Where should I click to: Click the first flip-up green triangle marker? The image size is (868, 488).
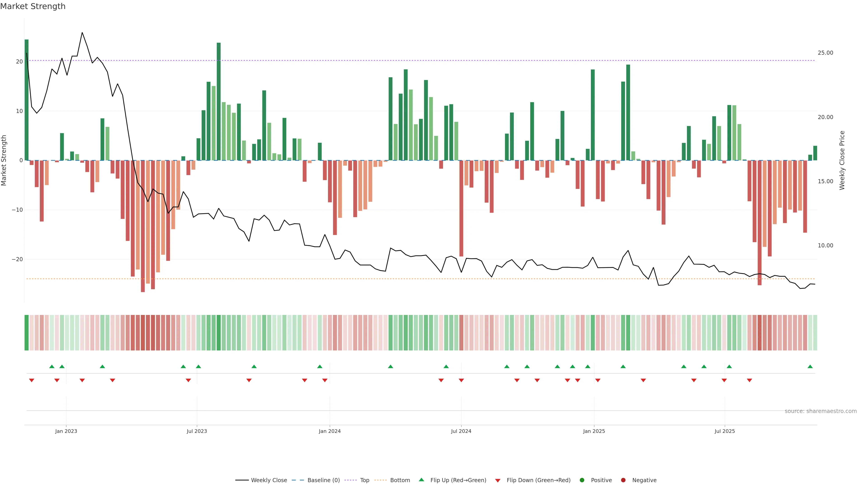[x=52, y=366]
